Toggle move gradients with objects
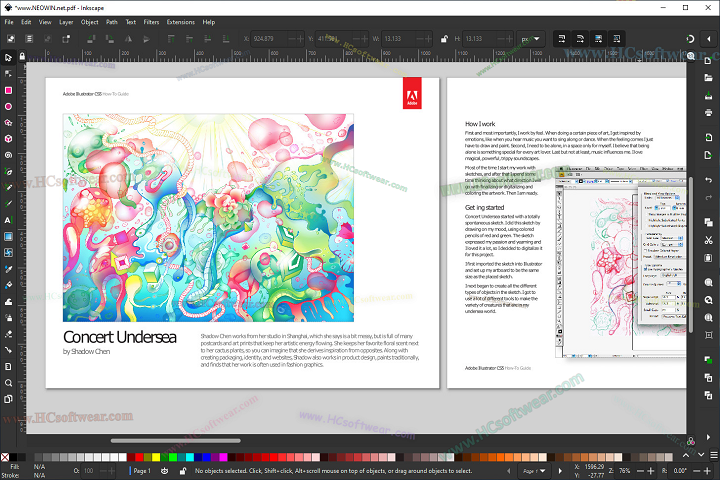The image size is (720, 480). tap(598, 39)
